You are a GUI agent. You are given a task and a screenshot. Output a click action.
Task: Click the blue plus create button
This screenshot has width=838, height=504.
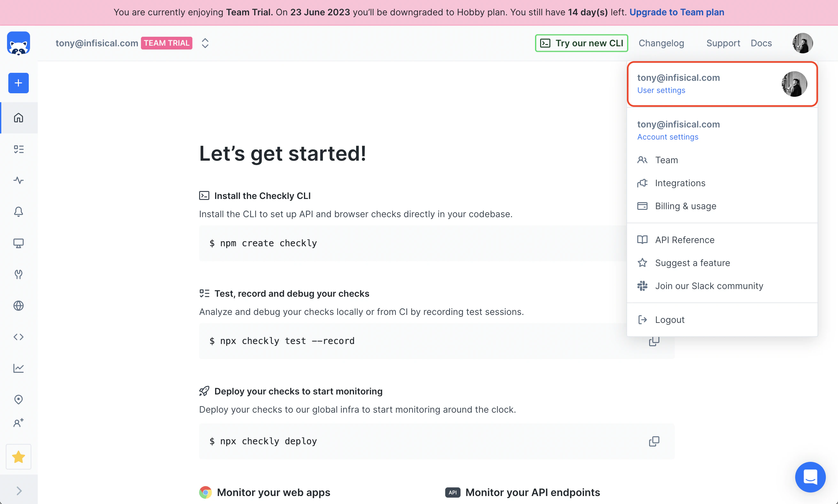[18, 83]
